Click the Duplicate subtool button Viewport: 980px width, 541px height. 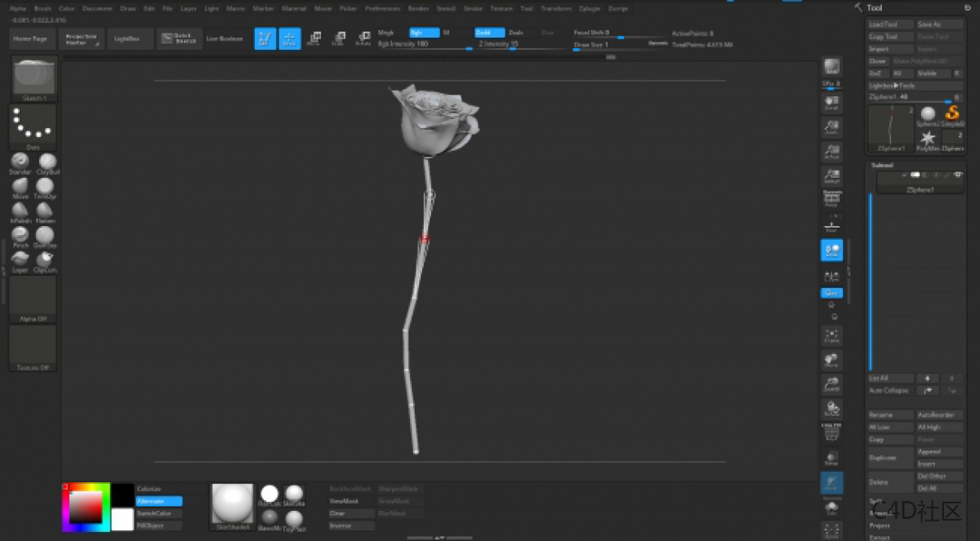889,458
